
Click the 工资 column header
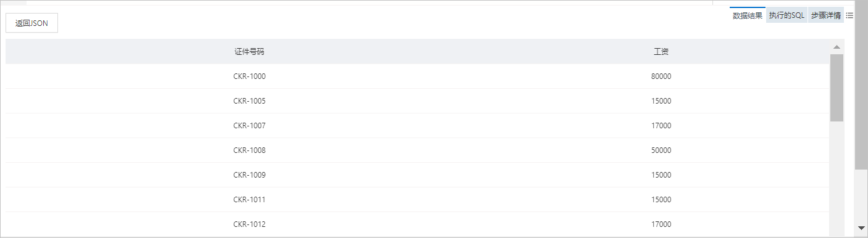point(661,52)
